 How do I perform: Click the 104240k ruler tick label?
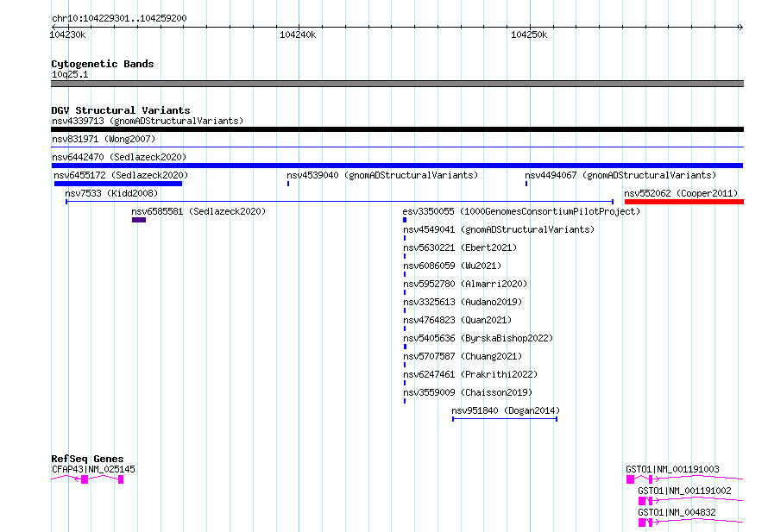(298, 34)
